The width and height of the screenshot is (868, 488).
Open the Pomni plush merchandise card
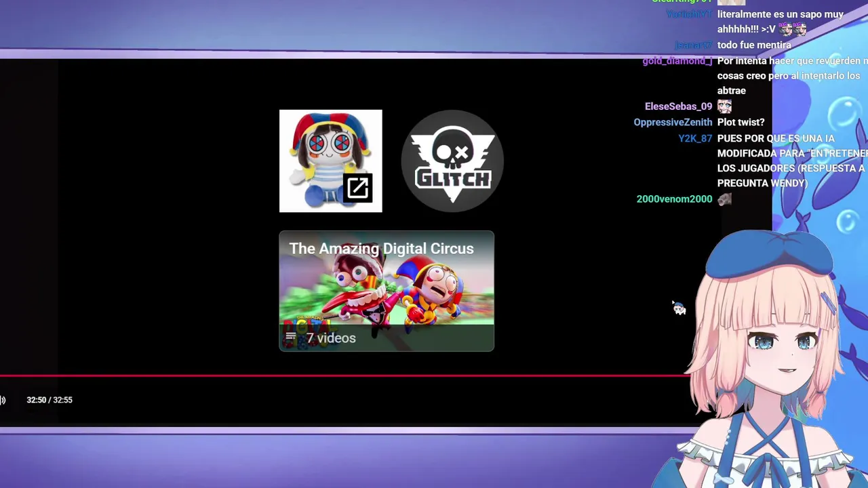[330, 161]
